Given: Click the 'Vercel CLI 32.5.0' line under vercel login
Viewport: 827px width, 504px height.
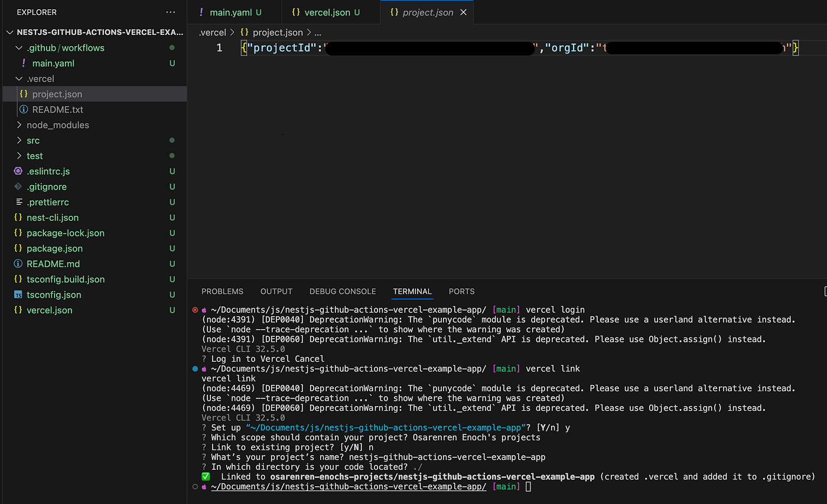Looking at the screenshot, I should (x=243, y=349).
